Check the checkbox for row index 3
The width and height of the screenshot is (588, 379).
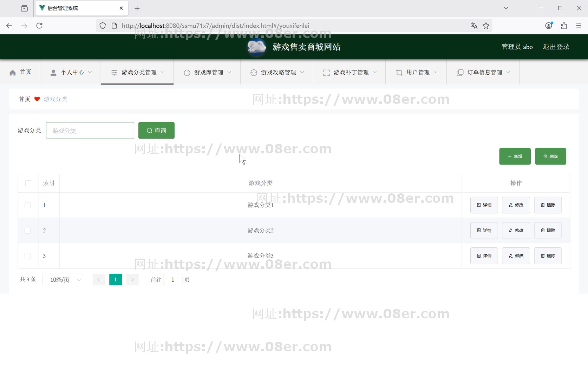27,256
